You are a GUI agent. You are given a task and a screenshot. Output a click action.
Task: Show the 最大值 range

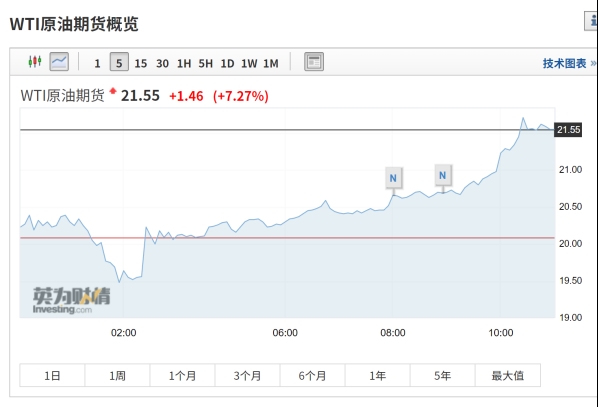tap(508, 376)
